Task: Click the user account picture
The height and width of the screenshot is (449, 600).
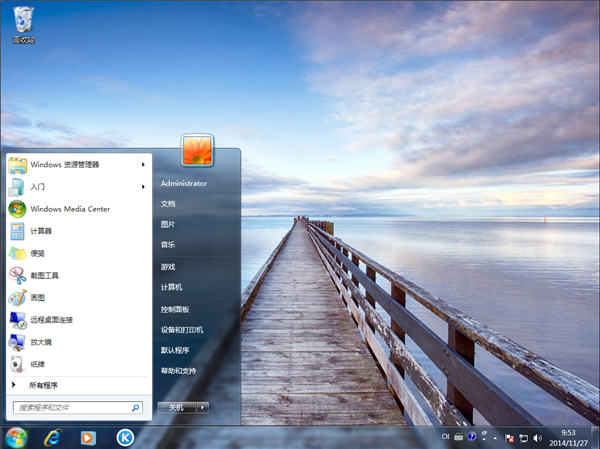Action: [x=197, y=151]
